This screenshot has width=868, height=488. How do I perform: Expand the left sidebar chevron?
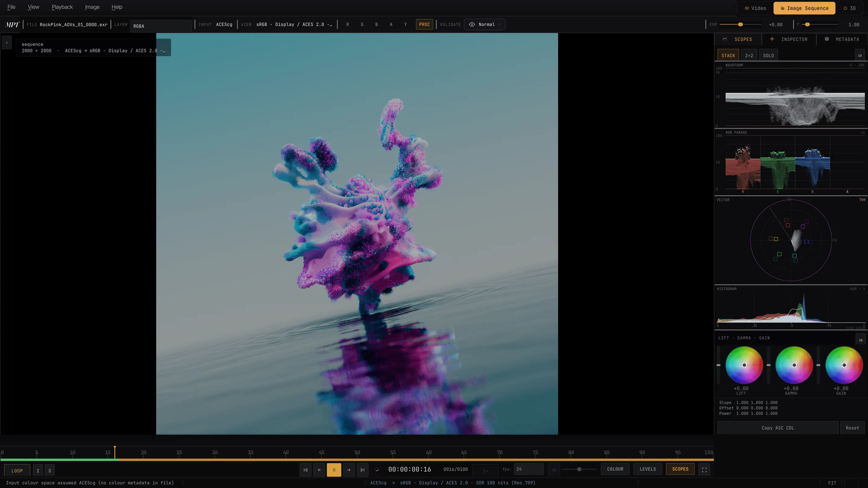coord(7,43)
